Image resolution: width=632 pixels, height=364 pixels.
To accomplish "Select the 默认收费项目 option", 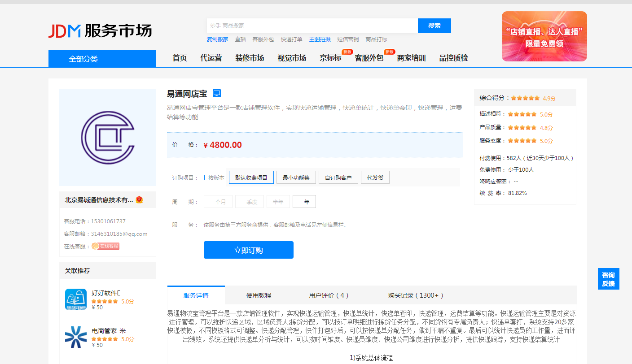I will (x=251, y=178).
